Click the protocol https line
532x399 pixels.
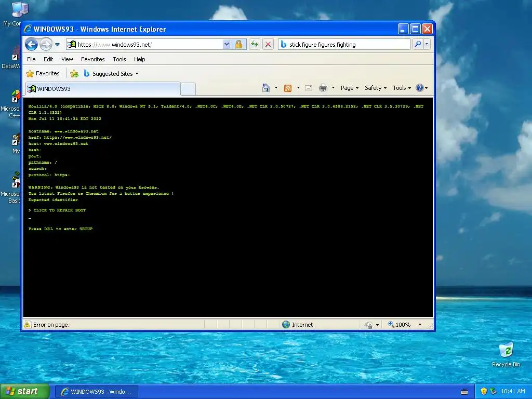[49, 175]
